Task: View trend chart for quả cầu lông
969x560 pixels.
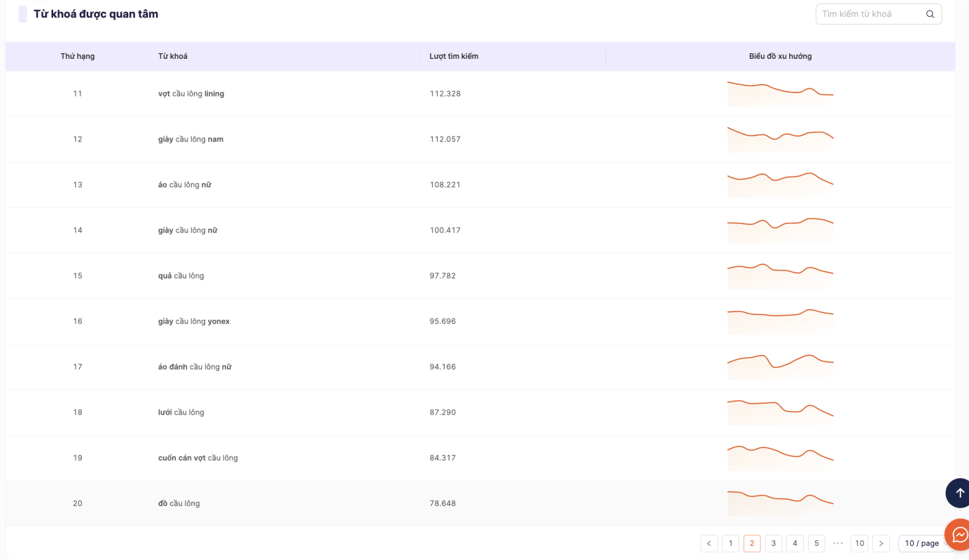Action: pyautogui.click(x=780, y=276)
